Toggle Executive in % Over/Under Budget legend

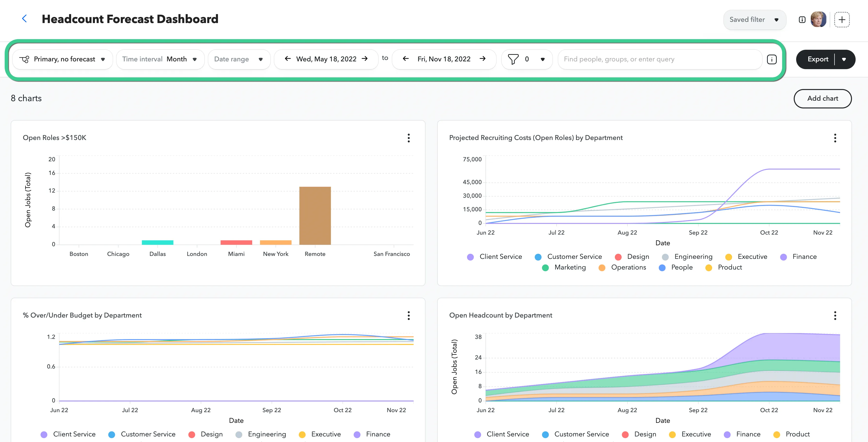[320, 434]
